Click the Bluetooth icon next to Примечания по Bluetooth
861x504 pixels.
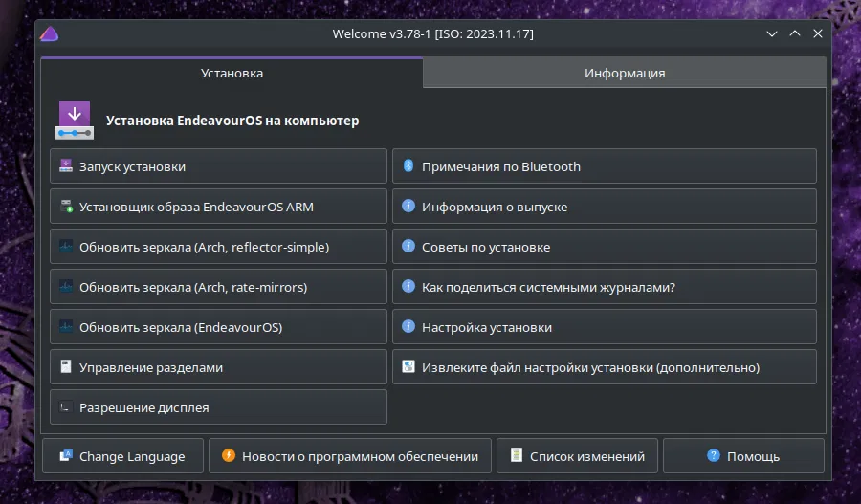click(408, 166)
